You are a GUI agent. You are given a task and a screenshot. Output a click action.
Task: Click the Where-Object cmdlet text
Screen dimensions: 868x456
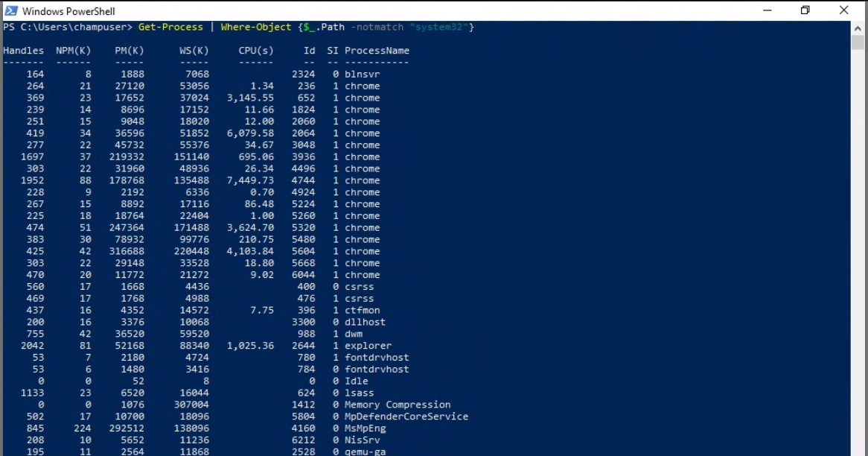pyautogui.click(x=256, y=27)
